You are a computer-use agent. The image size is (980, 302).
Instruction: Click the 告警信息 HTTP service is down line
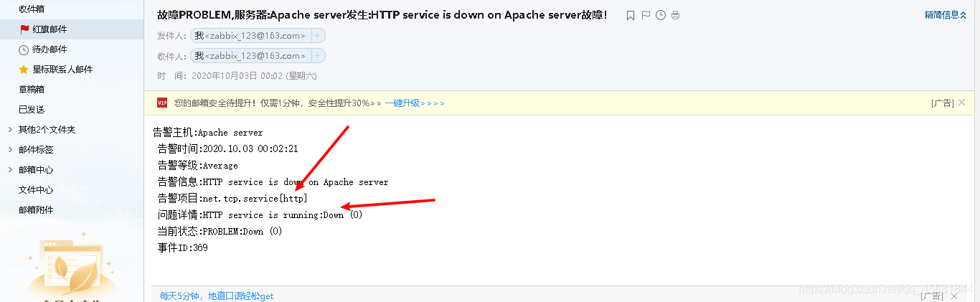coord(273,182)
